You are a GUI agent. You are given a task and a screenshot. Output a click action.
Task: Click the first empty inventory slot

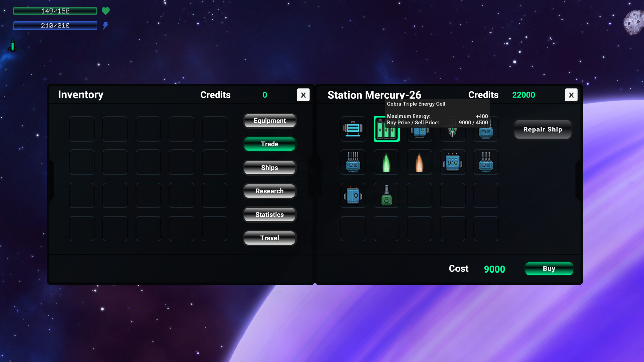point(82,129)
